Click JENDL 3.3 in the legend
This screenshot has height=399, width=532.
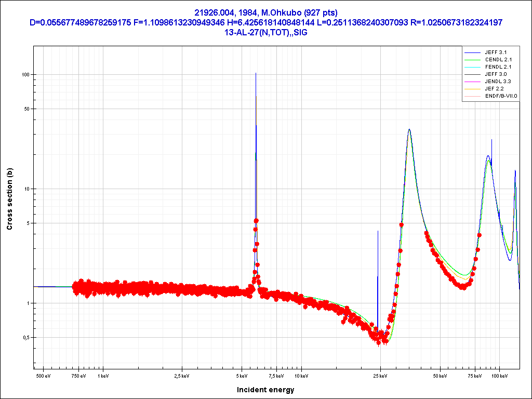coord(498,82)
